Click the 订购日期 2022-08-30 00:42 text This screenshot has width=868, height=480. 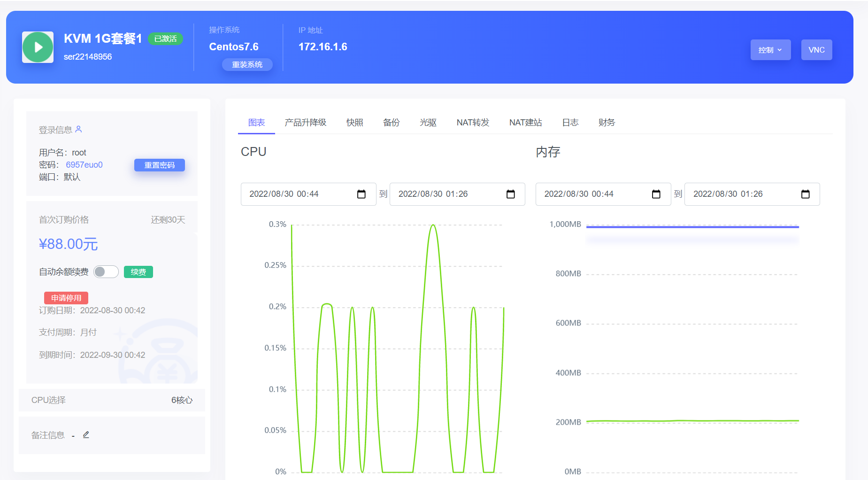[x=92, y=310]
